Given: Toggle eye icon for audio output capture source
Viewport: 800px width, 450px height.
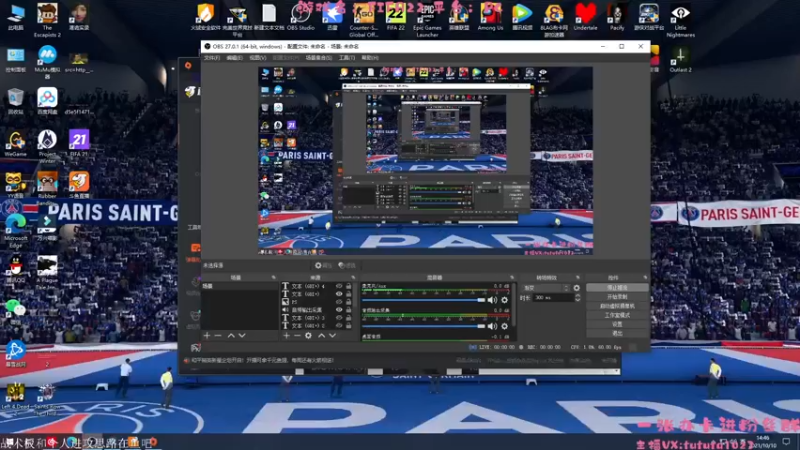Looking at the screenshot, I should [x=339, y=310].
